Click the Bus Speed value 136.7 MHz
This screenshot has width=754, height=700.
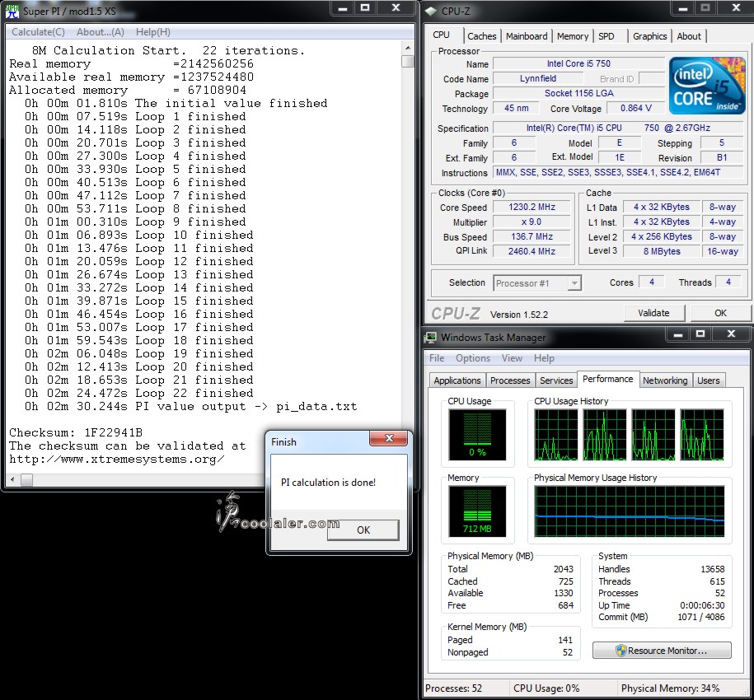(x=532, y=236)
